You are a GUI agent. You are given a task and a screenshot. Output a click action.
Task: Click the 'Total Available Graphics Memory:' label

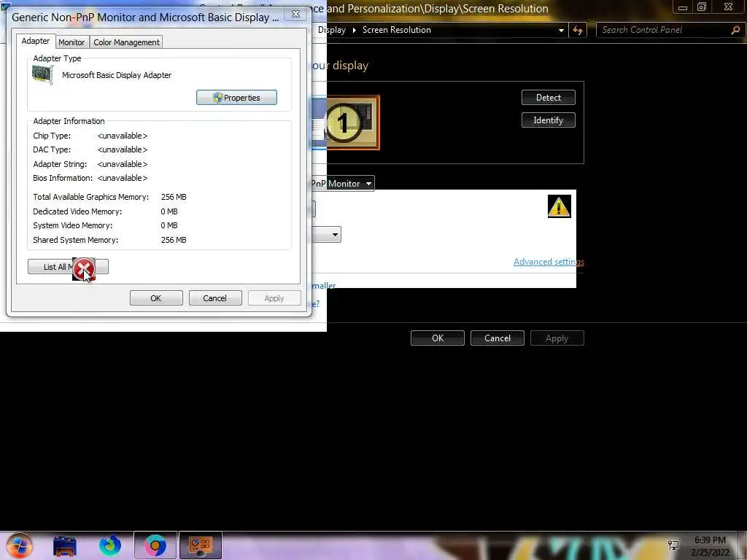91,197
